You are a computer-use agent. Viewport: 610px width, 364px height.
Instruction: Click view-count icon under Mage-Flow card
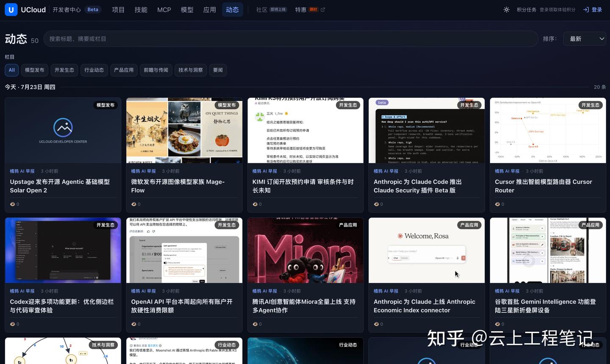point(134,204)
